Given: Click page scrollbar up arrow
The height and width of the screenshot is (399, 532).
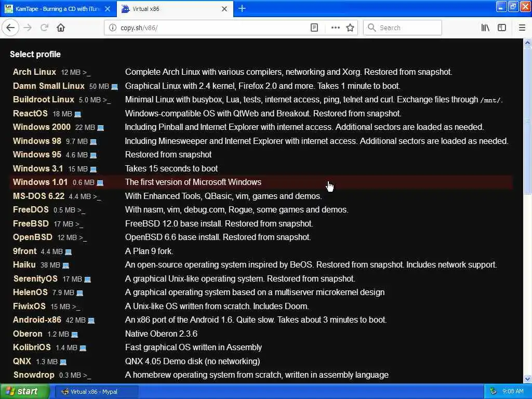Looking at the screenshot, I should pyautogui.click(x=528, y=43).
